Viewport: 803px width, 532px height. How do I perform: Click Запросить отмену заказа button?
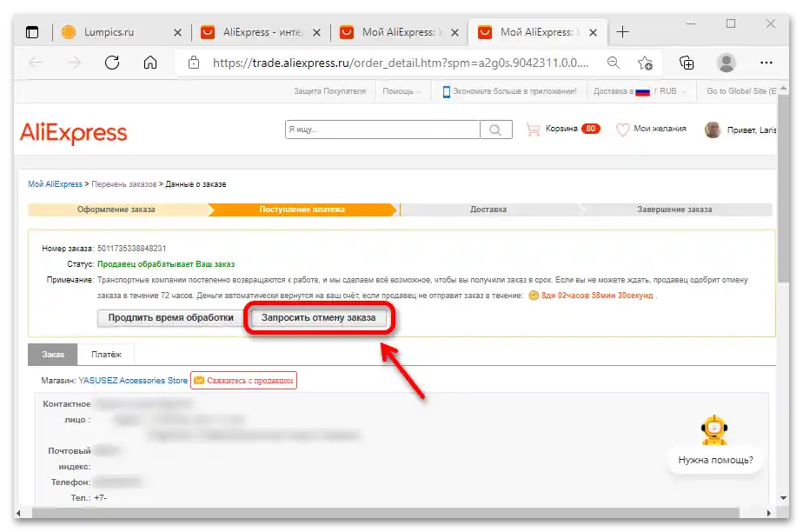click(x=319, y=318)
